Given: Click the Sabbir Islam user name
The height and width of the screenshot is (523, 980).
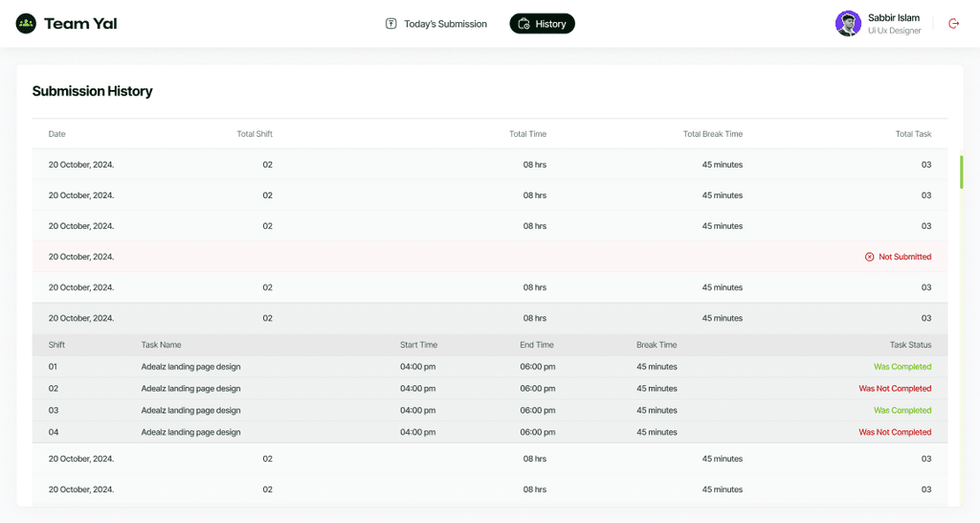Looking at the screenshot, I should [893, 18].
